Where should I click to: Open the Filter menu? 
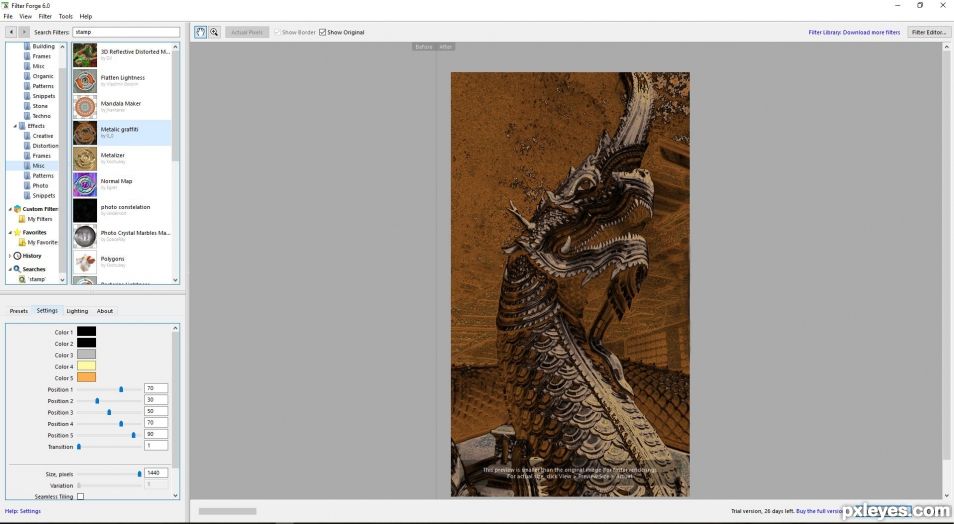click(x=45, y=16)
